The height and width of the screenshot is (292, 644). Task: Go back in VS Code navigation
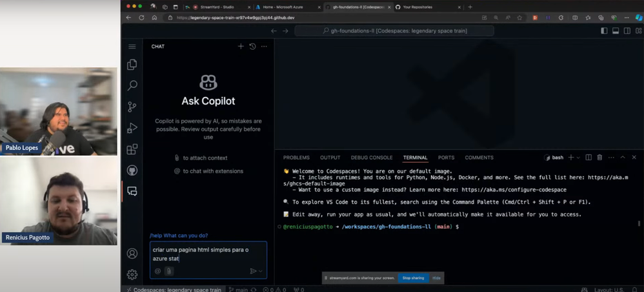pos(274,31)
